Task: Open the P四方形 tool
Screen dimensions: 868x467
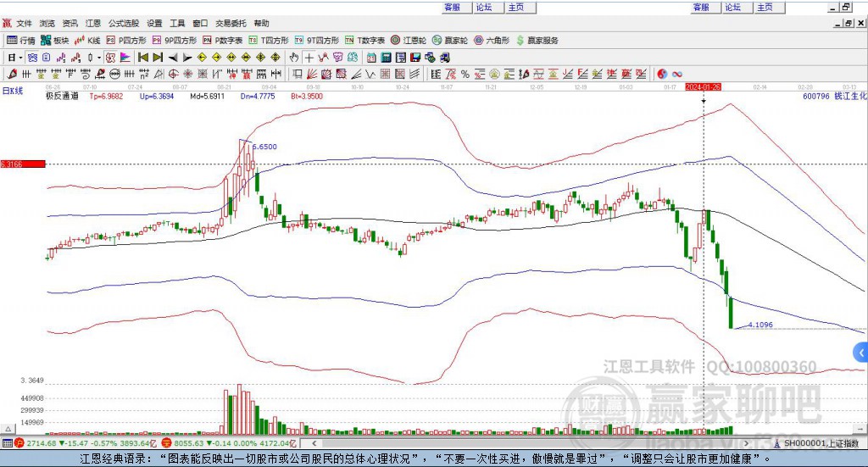Action: coord(126,41)
